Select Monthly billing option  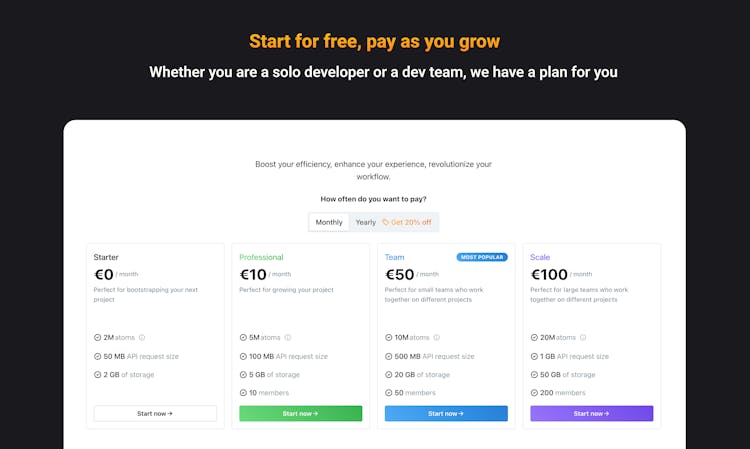(329, 222)
